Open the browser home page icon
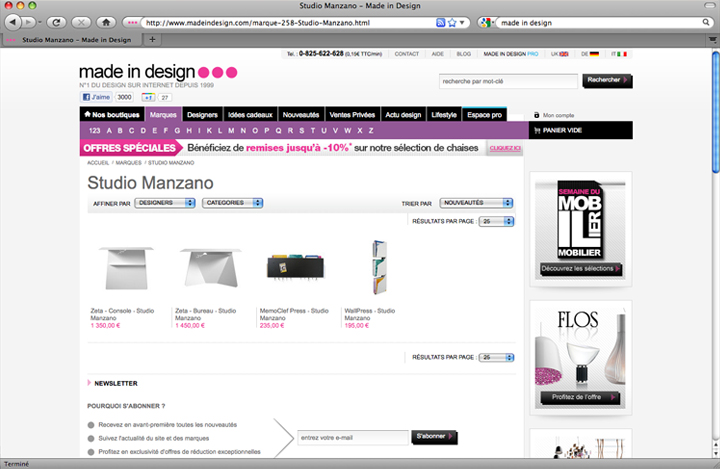720x469 pixels. (106, 22)
